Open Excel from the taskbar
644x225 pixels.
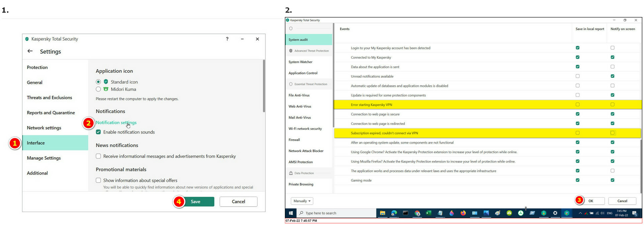[428, 213]
